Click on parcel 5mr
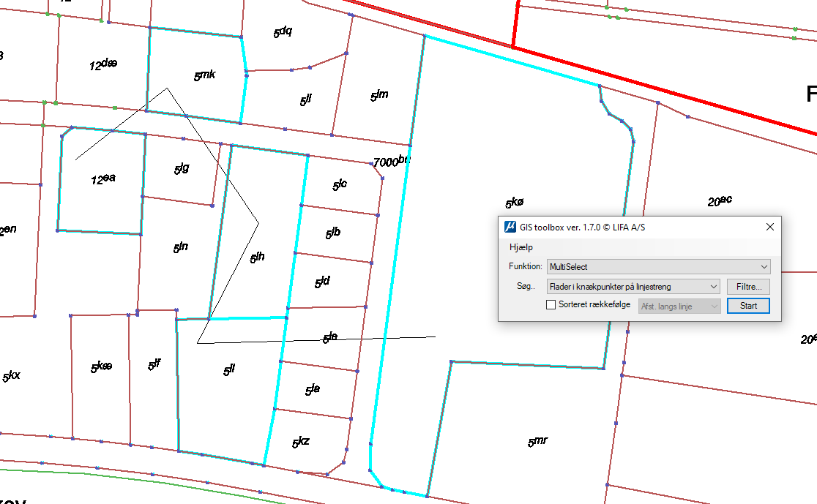This screenshot has height=504, width=817. tap(537, 441)
